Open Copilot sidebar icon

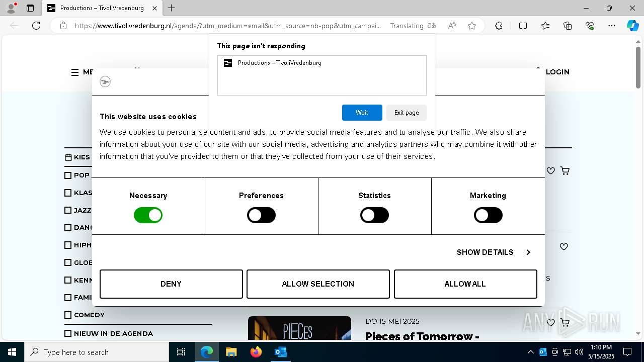(x=632, y=26)
